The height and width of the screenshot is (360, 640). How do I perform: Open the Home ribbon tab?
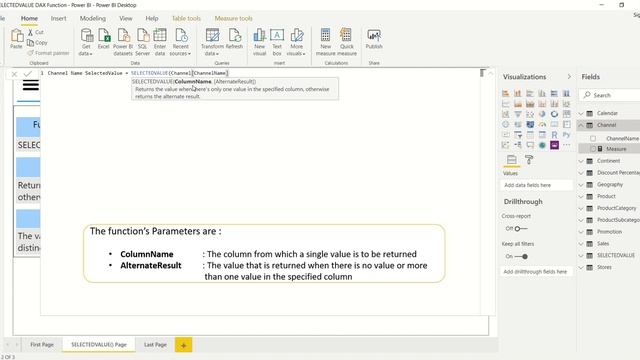point(29,18)
